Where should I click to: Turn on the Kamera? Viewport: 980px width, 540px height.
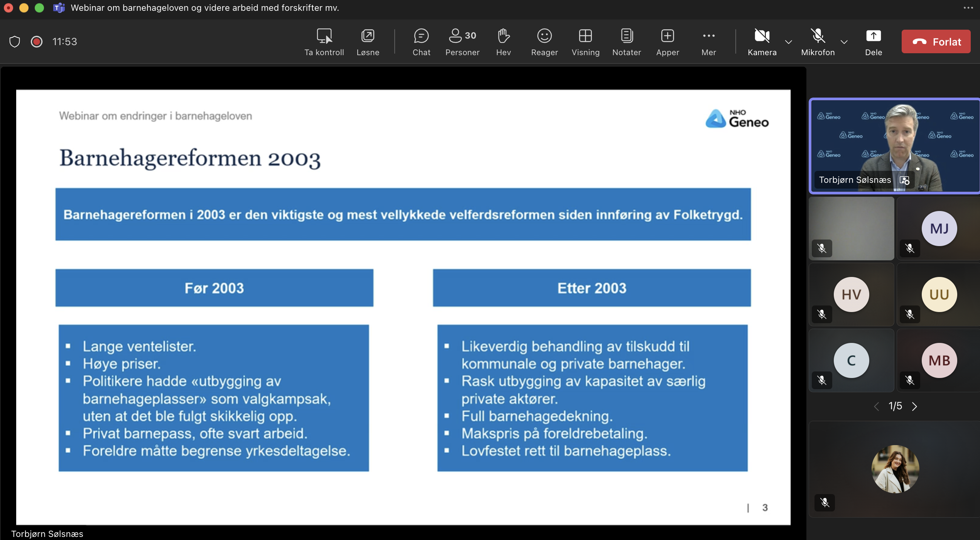tap(762, 42)
